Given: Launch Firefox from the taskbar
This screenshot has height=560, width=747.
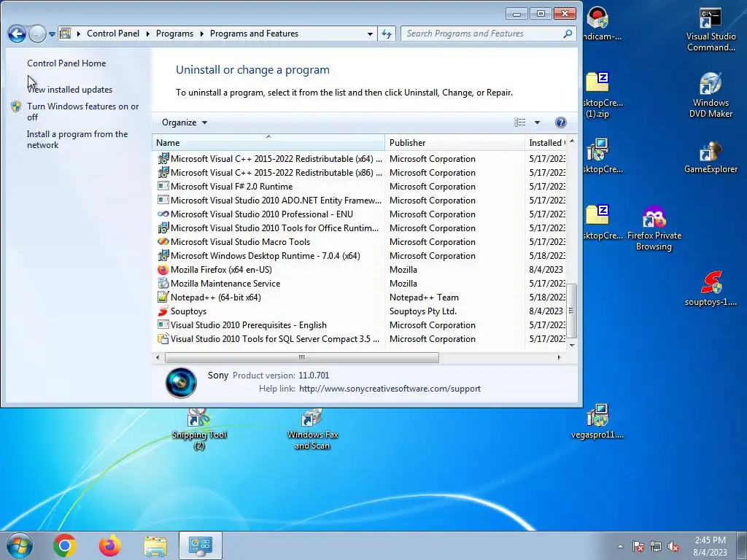Looking at the screenshot, I should (x=110, y=545).
